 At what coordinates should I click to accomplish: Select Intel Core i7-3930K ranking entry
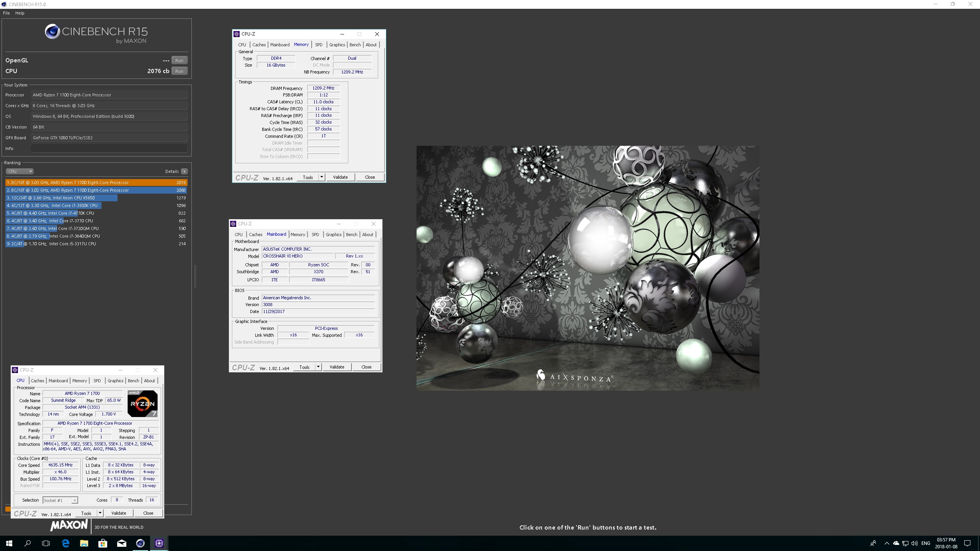(96, 205)
